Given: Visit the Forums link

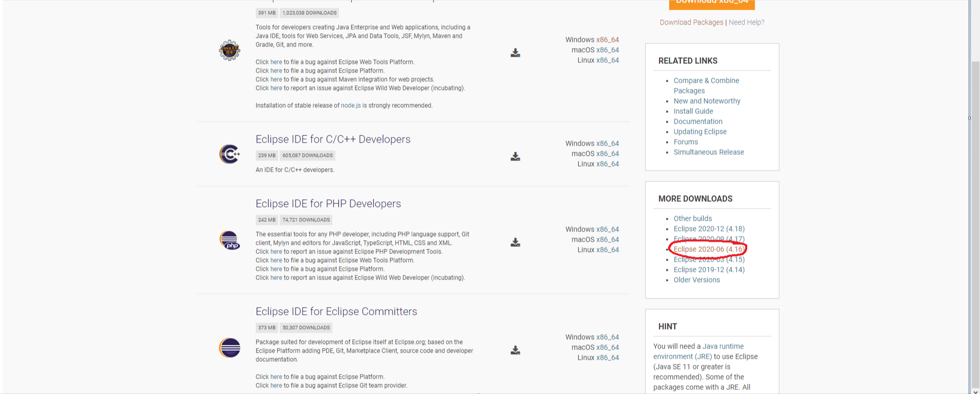Looking at the screenshot, I should 685,142.
